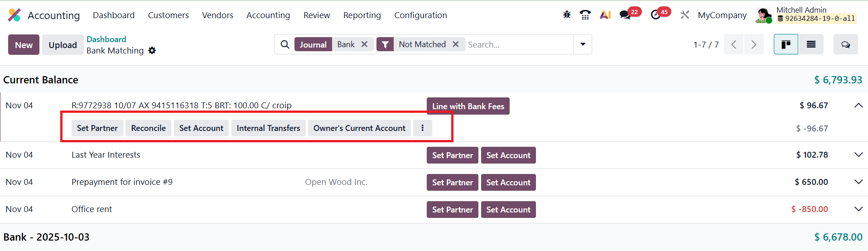Image resolution: width=868 pixels, height=251 pixels.
Task: Open the VoIP phone icon
Action: (x=585, y=15)
